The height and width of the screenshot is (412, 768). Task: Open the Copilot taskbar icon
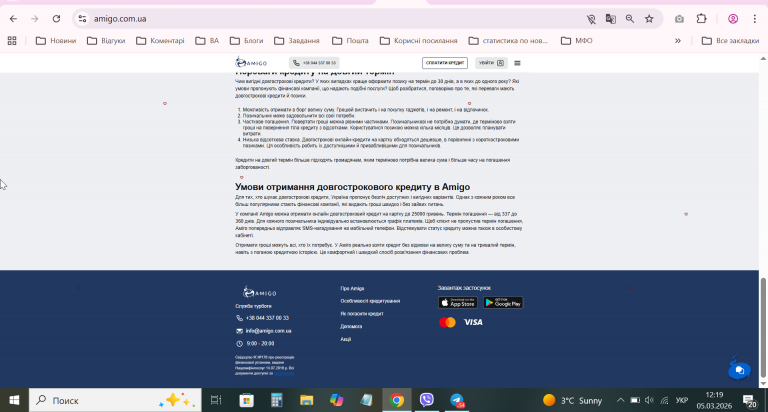(336, 400)
